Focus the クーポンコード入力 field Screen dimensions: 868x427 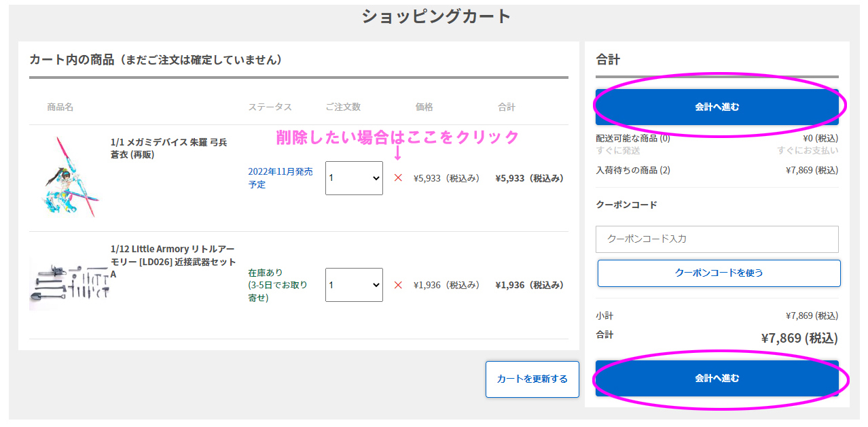717,239
